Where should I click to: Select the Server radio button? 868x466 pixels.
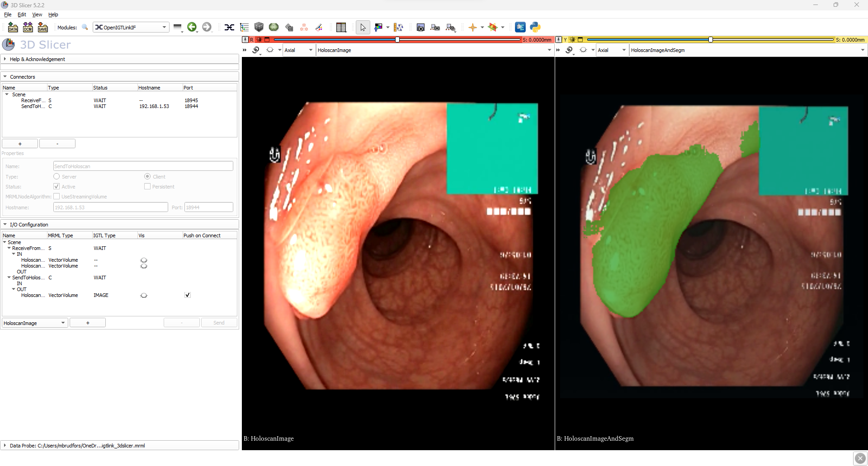tap(57, 176)
